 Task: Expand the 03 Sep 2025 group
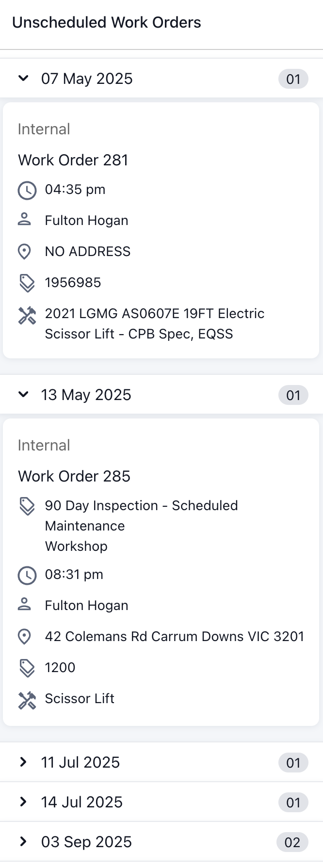(x=23, y=842)
